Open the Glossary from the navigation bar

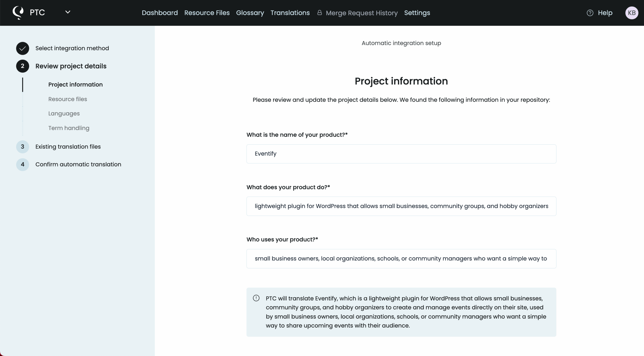(x=250, y=13)
